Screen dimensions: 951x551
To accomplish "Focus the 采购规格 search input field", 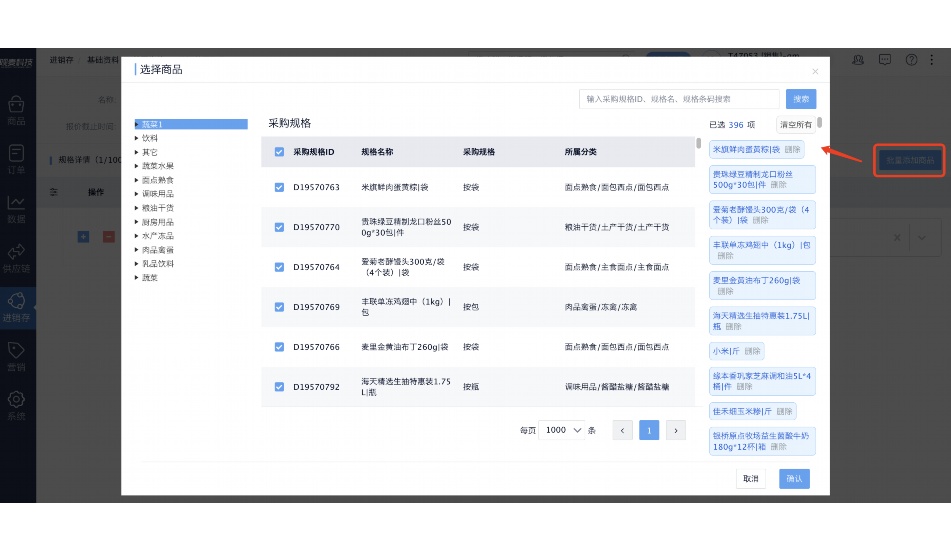I will [x=679, y=99].
